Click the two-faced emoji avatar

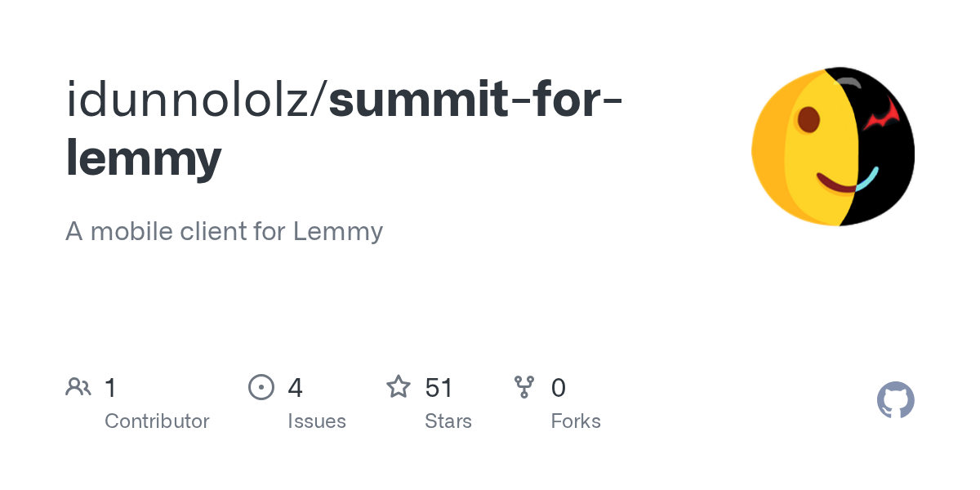coord(833,147)
